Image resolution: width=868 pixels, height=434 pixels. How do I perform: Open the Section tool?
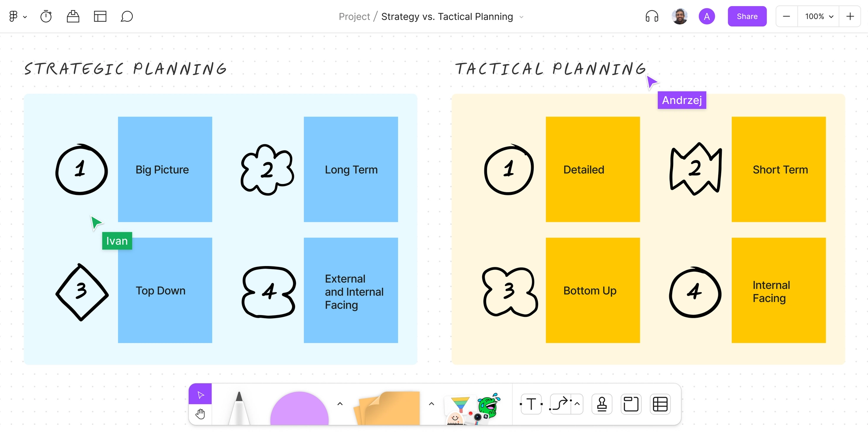[x=631, y=404]
